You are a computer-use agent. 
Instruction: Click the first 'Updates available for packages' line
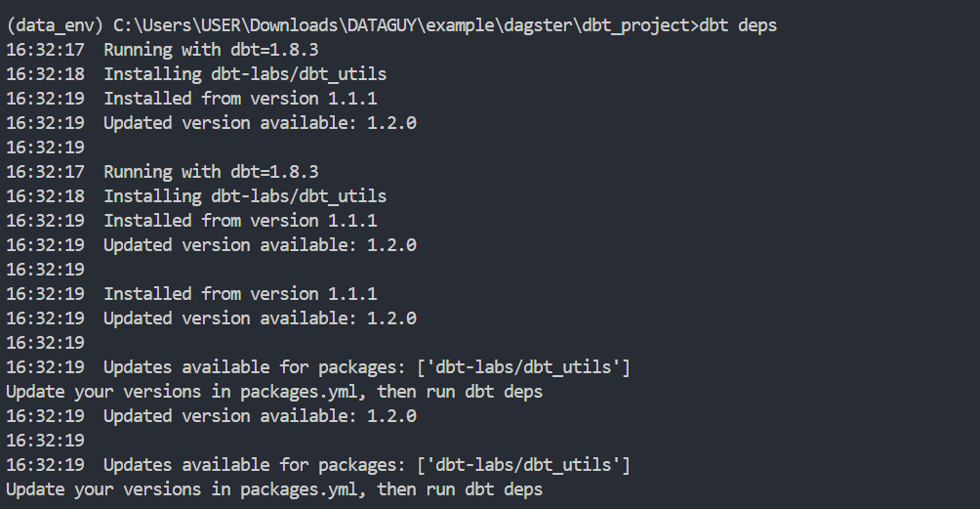coord(366,367)
